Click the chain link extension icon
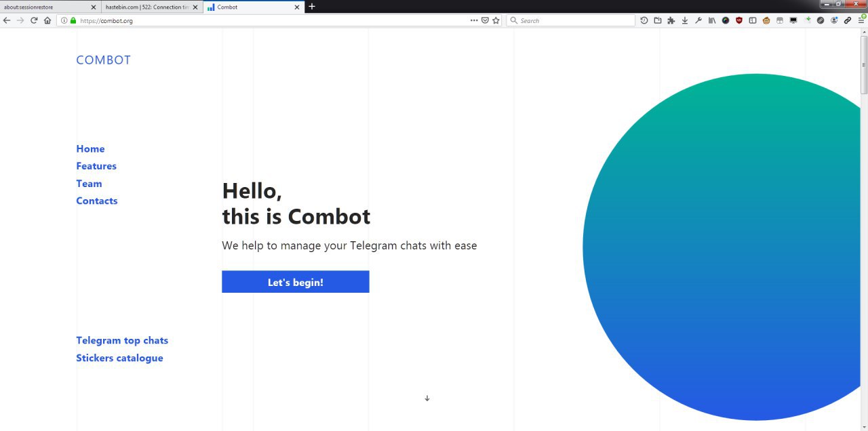 pyautogui.click(x=848, y=20)
